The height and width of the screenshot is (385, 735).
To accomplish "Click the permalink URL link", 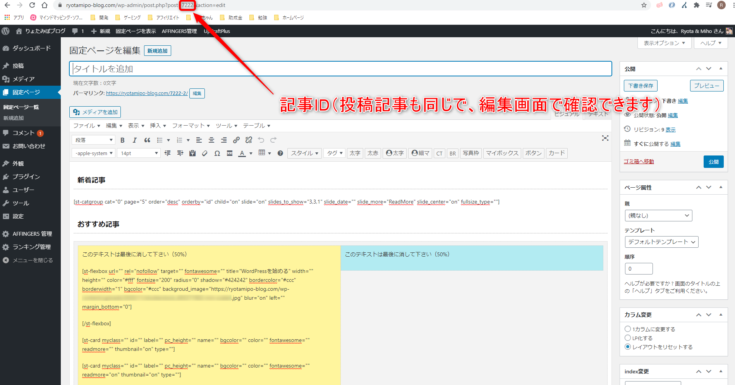I will click(147, 93).
